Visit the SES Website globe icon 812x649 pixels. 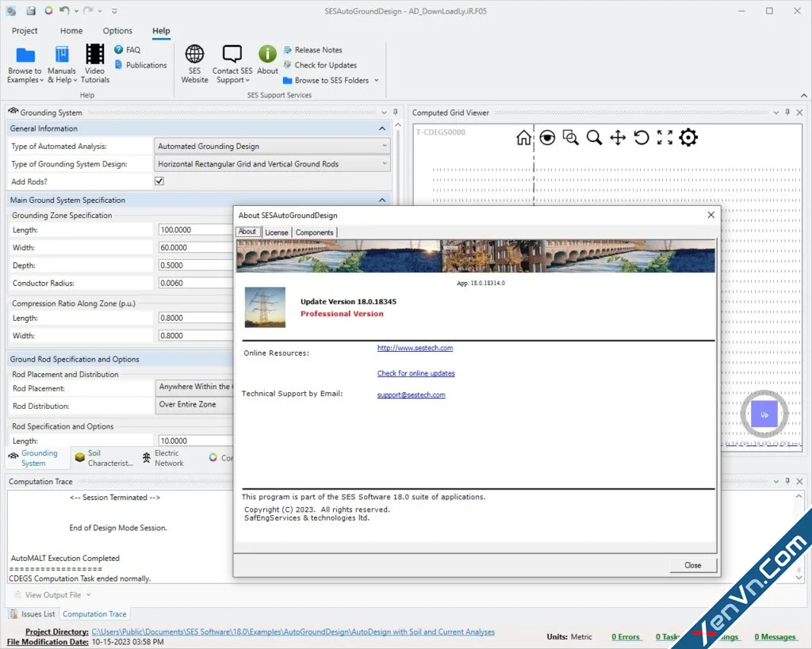tap(195, 54)
